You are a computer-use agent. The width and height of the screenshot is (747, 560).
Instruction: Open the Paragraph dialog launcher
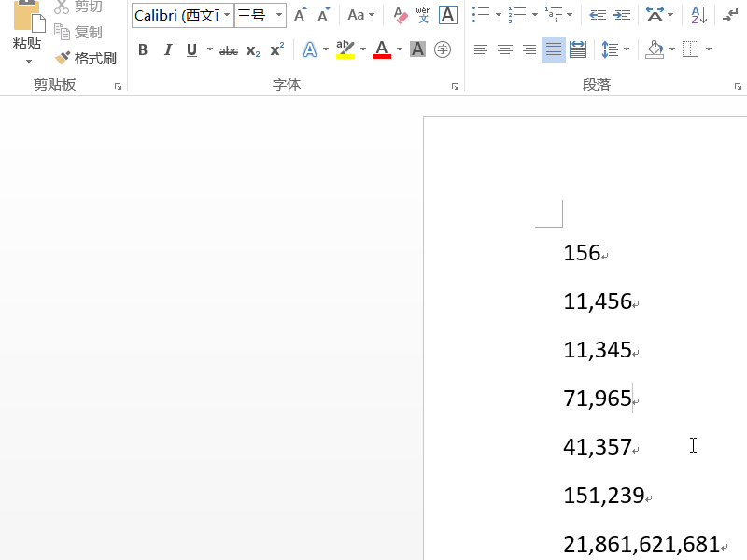(x=738, y=86)
